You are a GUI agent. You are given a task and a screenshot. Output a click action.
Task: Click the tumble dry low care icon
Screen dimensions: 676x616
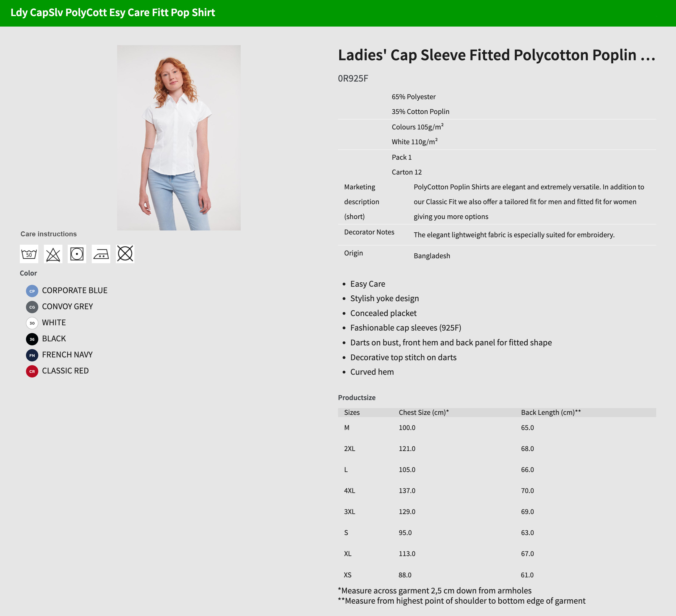point(77,254)
